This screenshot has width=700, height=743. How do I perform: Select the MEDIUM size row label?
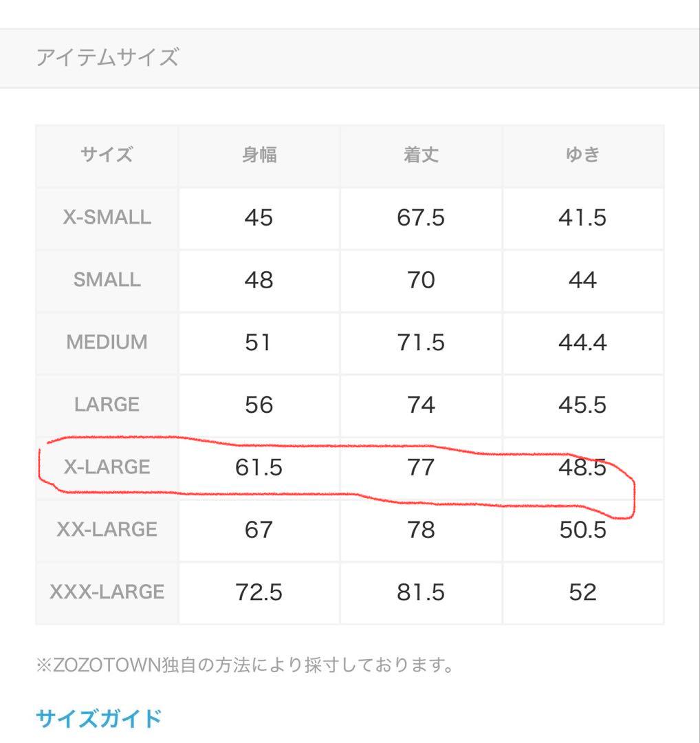(x=107, y=342)
